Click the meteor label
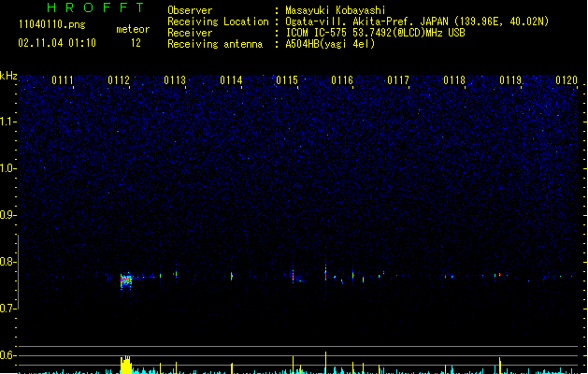Screen dimensions: 588x374 (133, 29)
